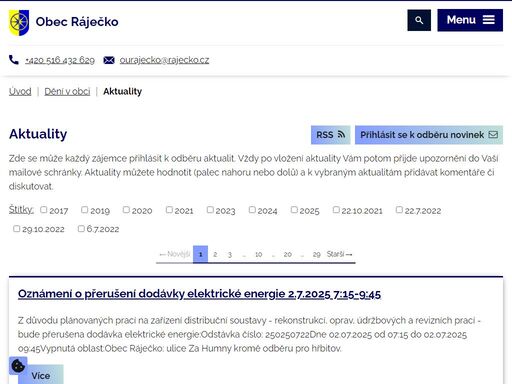Check the 2024 tag checkbox
Image resolution: width=512 pixels, height=384 pixels.
pyautogui.click(x=252, y=210)
